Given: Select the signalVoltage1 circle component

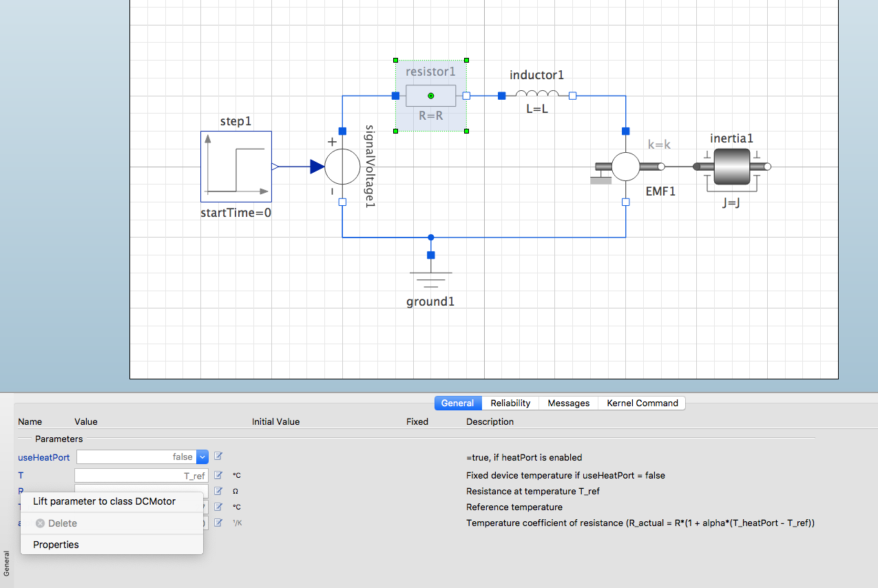Looking at the screenshot, I should click(x=342, y=167).
